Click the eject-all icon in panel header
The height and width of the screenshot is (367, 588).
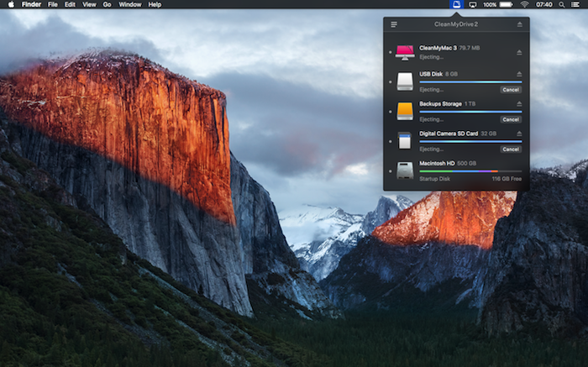click(x=519, y=24)
